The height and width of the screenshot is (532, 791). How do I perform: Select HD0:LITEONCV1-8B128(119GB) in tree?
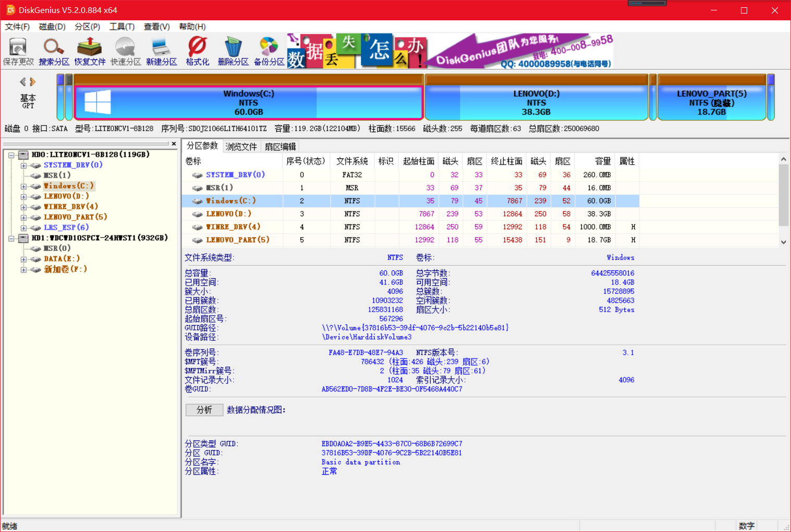(90, 155)
